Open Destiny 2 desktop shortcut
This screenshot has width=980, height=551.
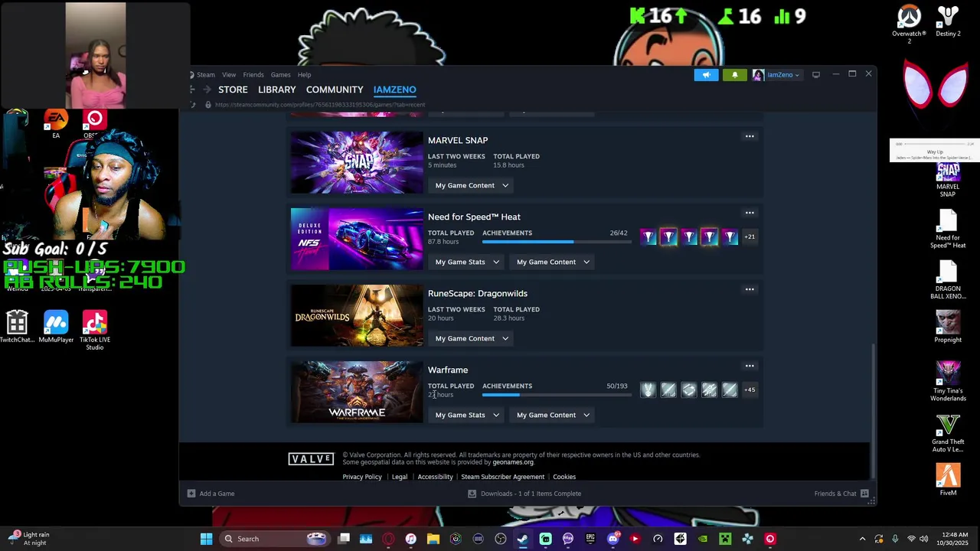tap(948, 21)
